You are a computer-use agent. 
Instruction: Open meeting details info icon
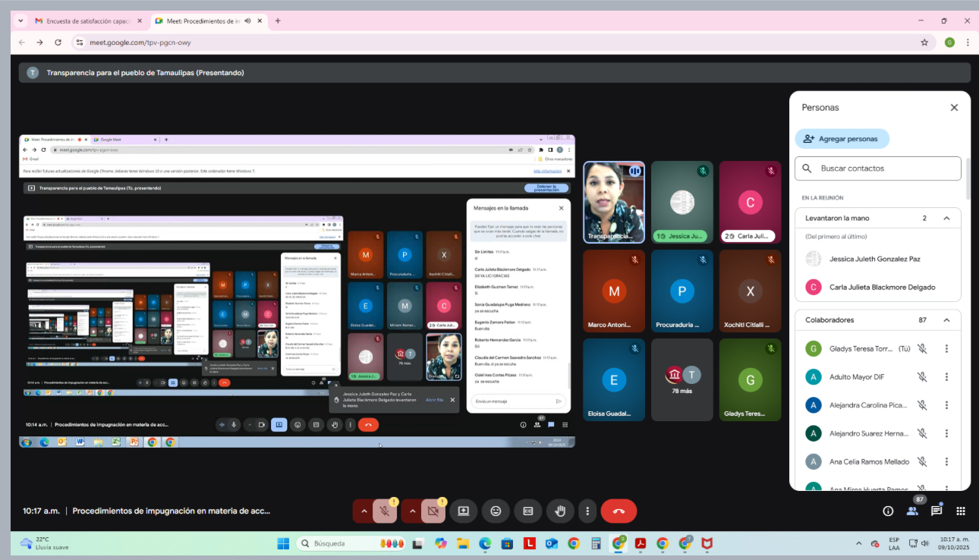888,511
